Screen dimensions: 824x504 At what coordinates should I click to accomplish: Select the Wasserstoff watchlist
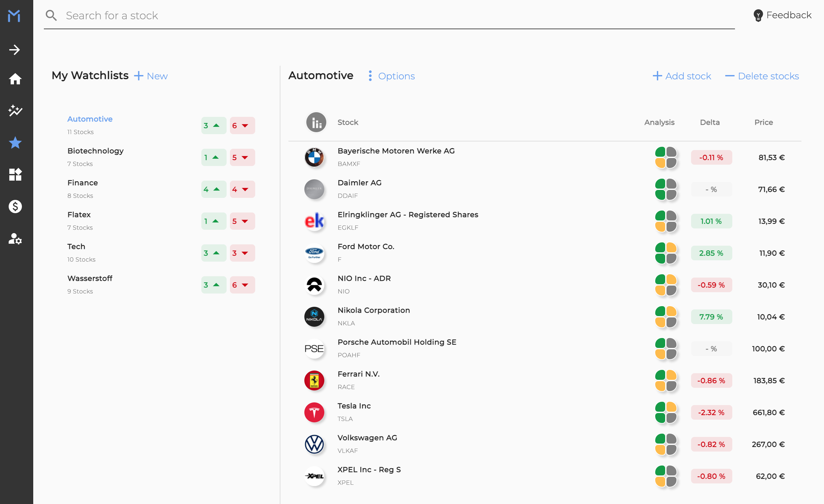[x=161, y=285]
